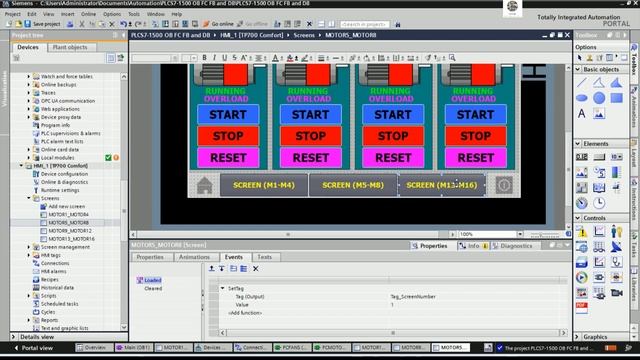Expand Online backups node
This screenshot has width=640, height=360.
[29, 84]
